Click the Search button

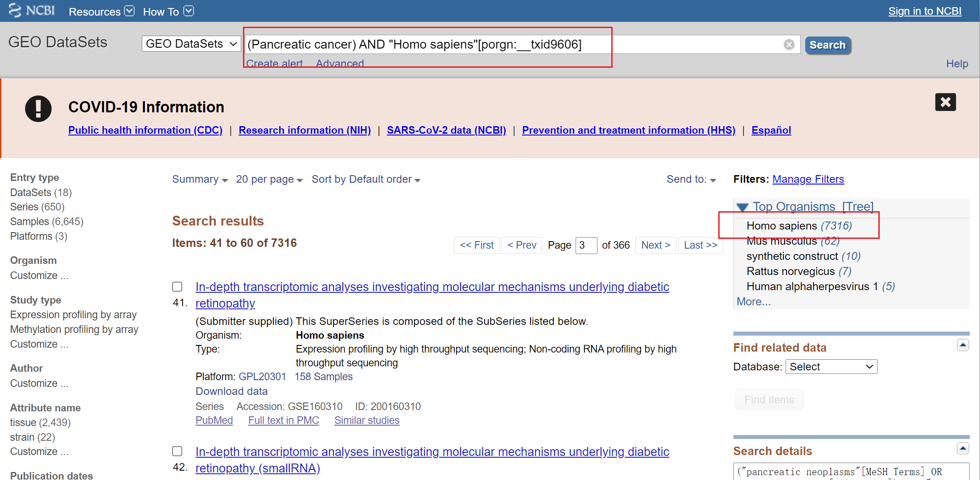click(x=828, y=45)
